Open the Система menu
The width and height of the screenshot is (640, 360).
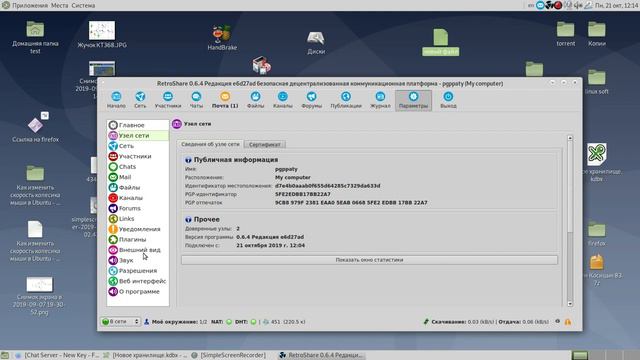click(x=83, y=5)
